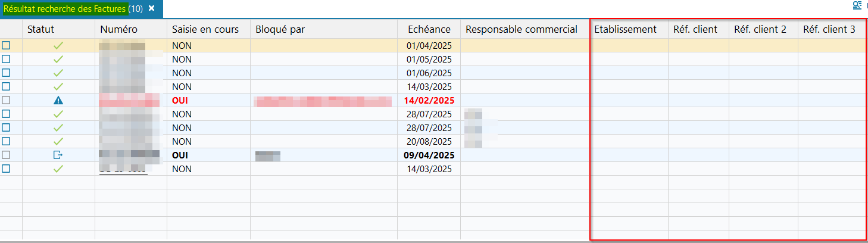Image resolution: width=868 pixels, height=243 pixels.
Task: Click the Réf. client 3 column header
Action: 829,29
